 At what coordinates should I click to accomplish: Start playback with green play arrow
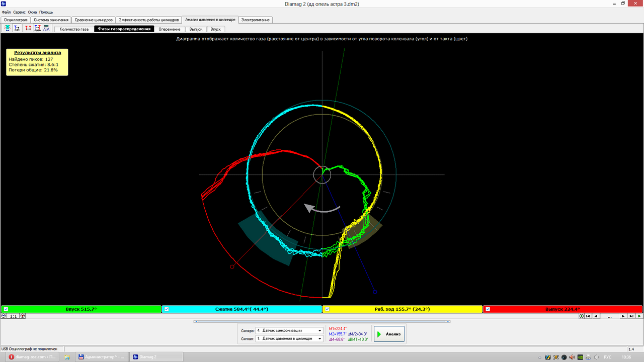639,316
